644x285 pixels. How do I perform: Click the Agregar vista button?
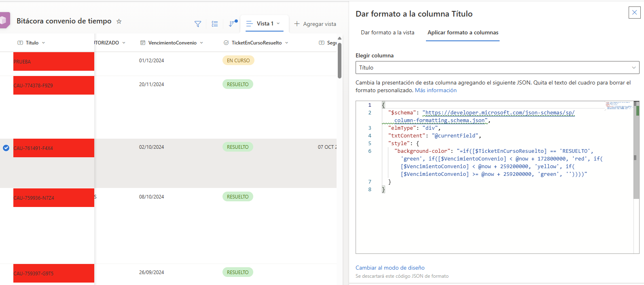(315, 24)
